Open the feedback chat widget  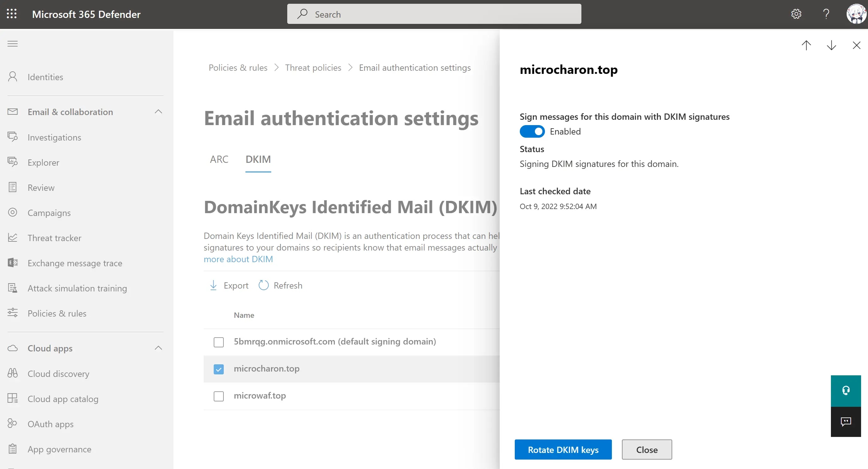tap(846, 422)
